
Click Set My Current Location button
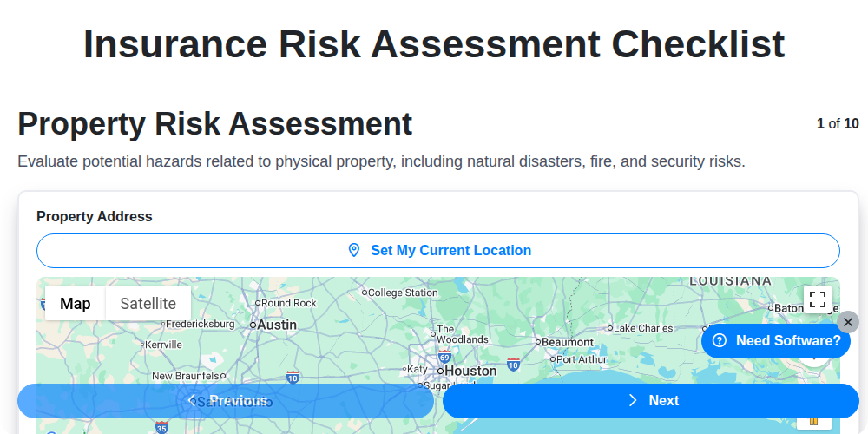pyautogui.click(x=437, y=251)
